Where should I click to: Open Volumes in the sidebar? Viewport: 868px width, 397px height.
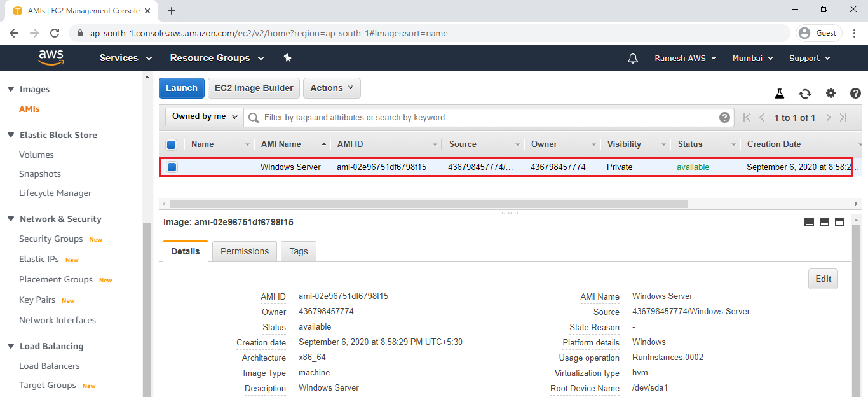point(36,155)
